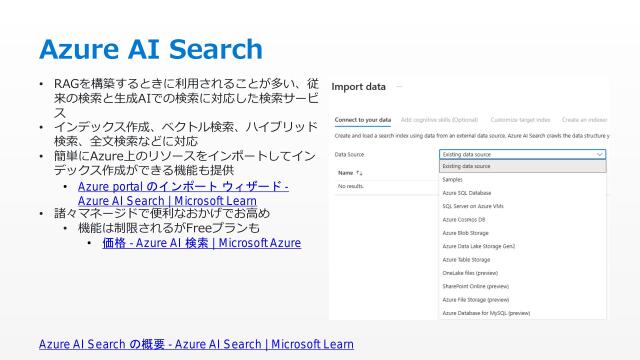Choose SQL Server on Azure VMs option
This screenshot has height=360, width=640.
tap(473, 206)
